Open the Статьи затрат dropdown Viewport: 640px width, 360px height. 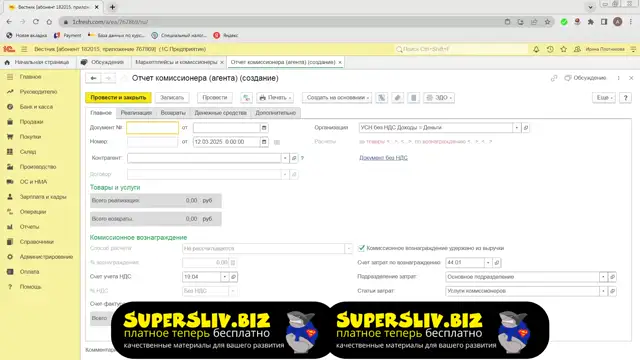pos(603,291)
